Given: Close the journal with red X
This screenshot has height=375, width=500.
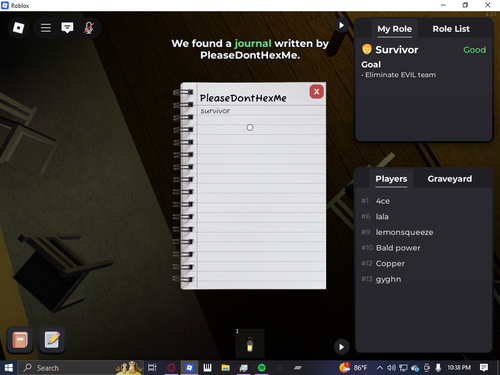Looking at the screenshot, I should 317,92.
